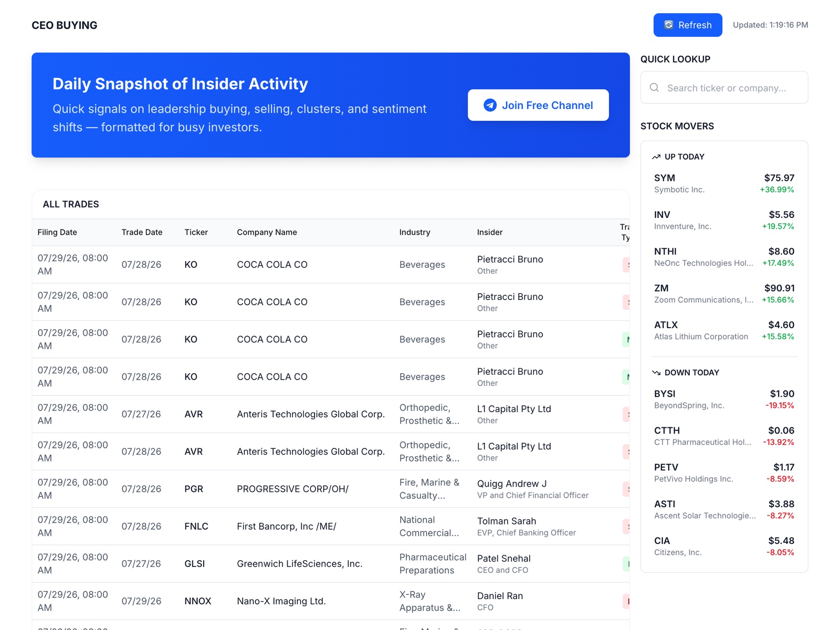The height and width of the screenshot is (630, 840).
Task: Click insider Patel Snehal
Action: point(504,558)
